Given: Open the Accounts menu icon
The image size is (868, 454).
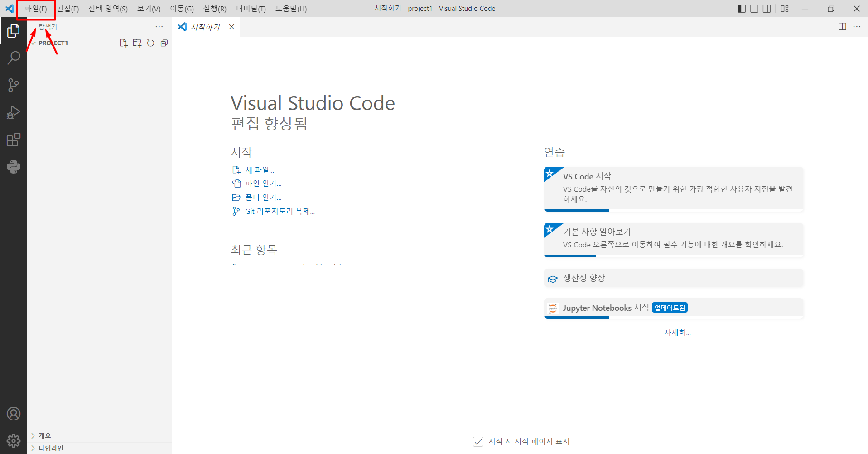Looking at the screenshot, I should tap(14, 414).
